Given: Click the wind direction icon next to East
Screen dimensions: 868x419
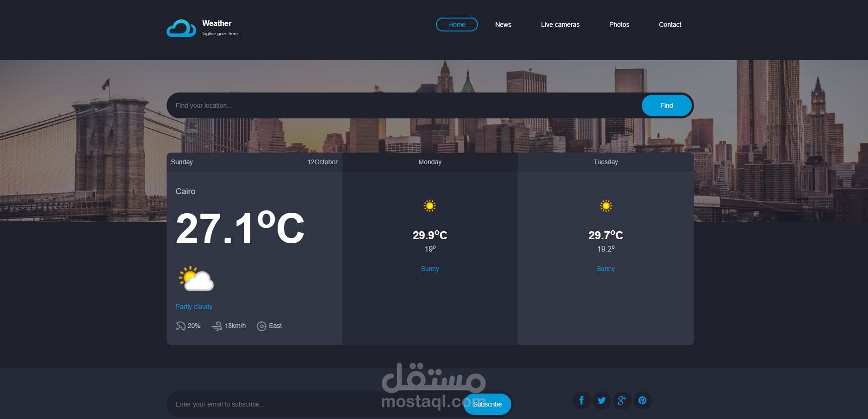Looking at the screenshot, I should 261,326.
